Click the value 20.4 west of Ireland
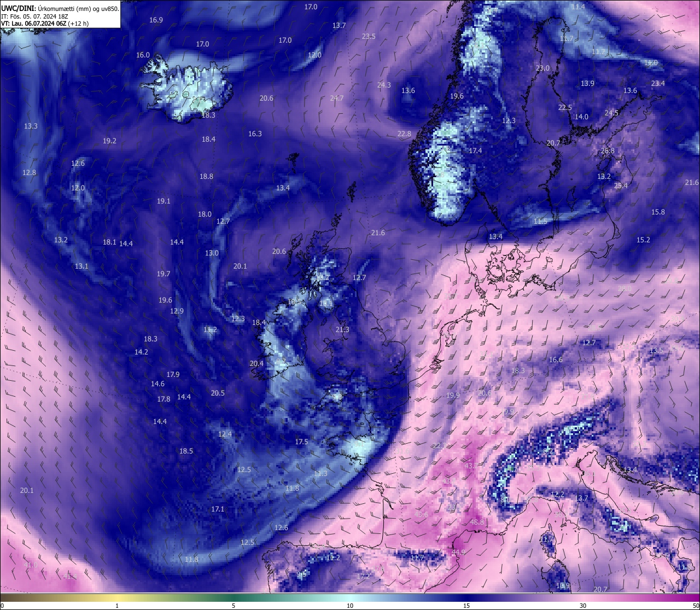The image size is (700, 610). pyautogui.click(x=256, y=363)
